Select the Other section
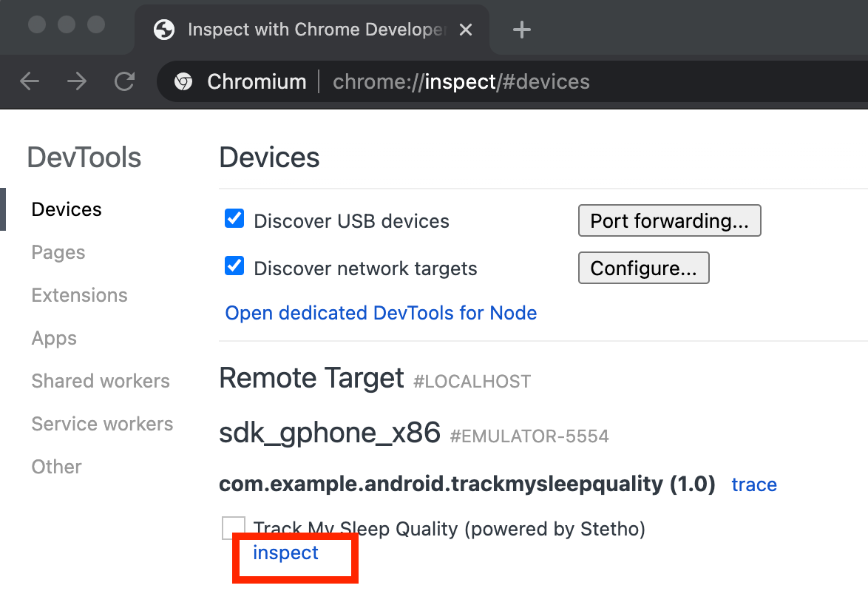The height and width of the screenshot is (608, 868). point(56,467)
